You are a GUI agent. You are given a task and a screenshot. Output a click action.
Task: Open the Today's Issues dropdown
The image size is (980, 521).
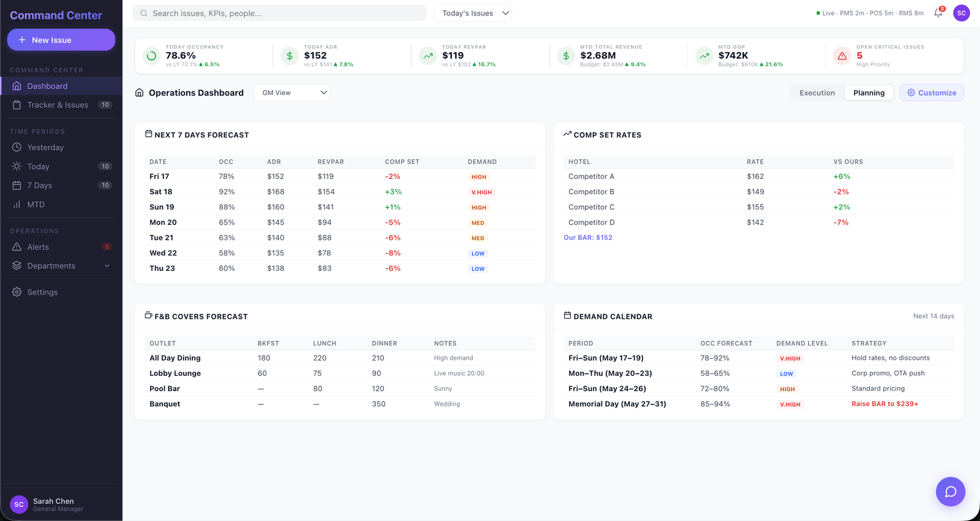pos(473,13)
